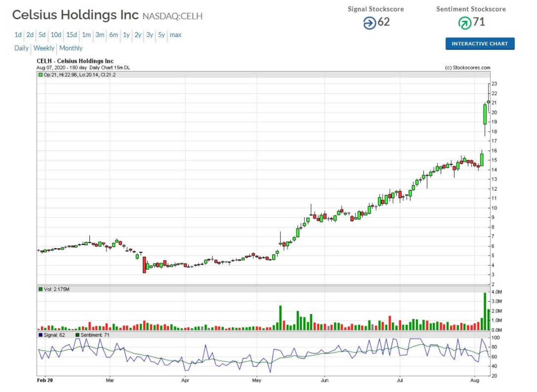537x392 pixels.
Task: Click the Mar x-axis label
Action: 110,380
